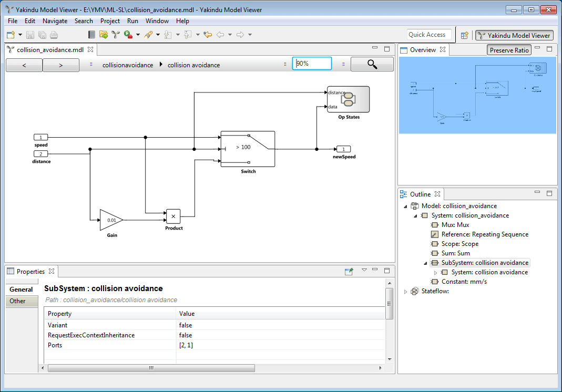Expand the System: collision avoidance child node
This screenshot has width=562, height=392.
[436, 272]
